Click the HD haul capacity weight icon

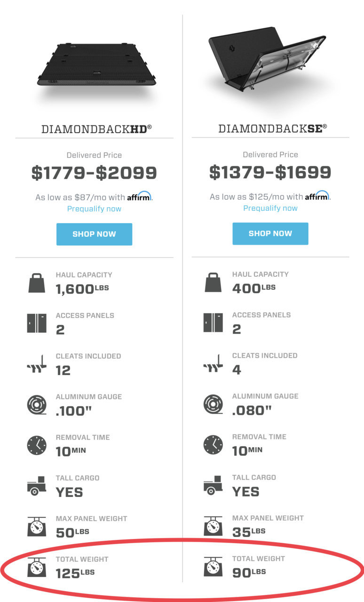coord(37,283)
